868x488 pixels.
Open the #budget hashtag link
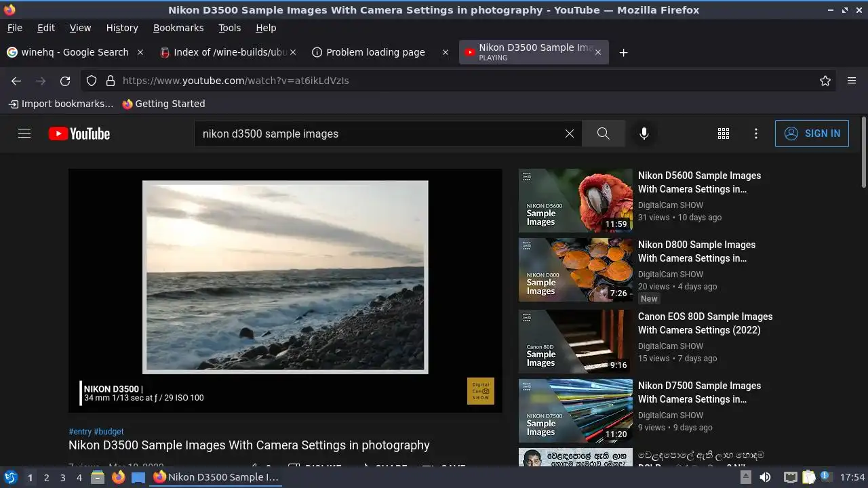tap(109, 432)
